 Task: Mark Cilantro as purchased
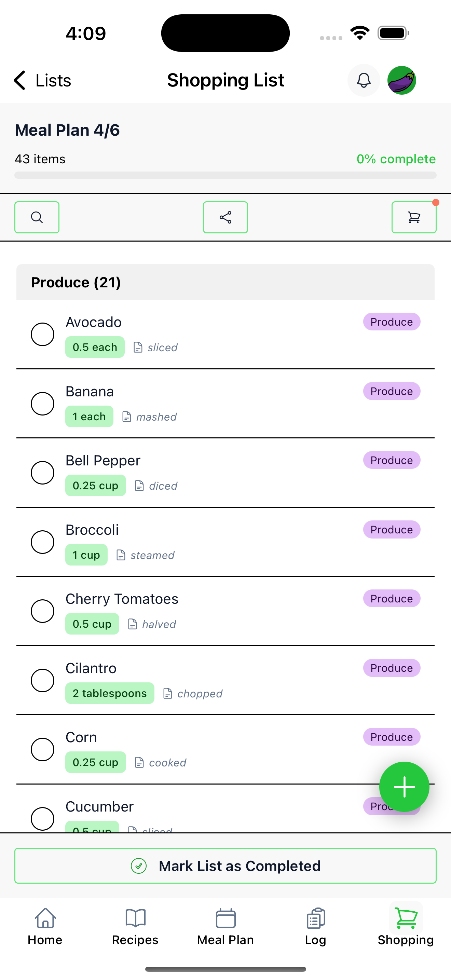click(42, 681)
